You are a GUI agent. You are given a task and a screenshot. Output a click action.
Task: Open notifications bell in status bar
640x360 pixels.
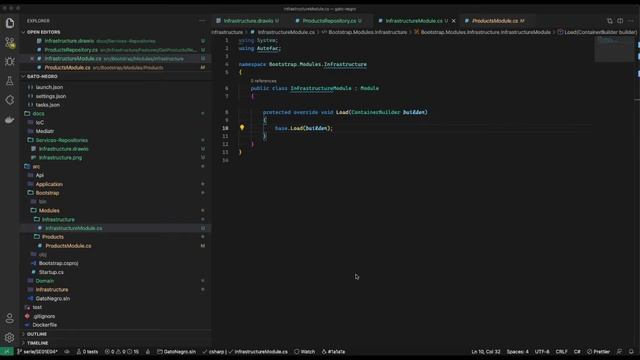click(631, 351)
